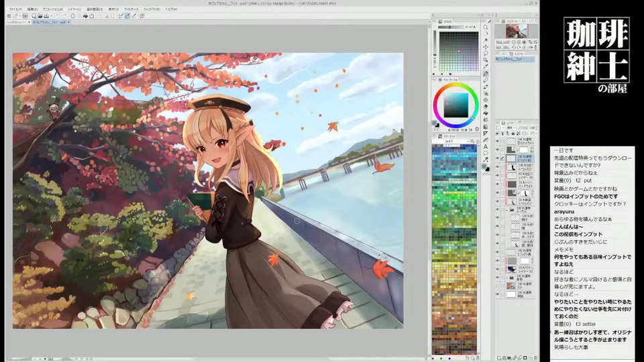
Task: Open the layer blending mode 通常 dropdown
Action: [512, 128]
